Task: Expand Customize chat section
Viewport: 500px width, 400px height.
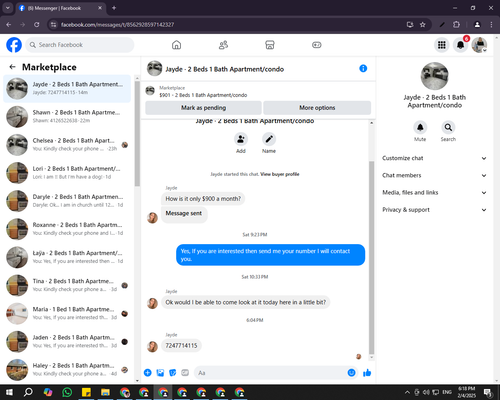Action: 434,158
